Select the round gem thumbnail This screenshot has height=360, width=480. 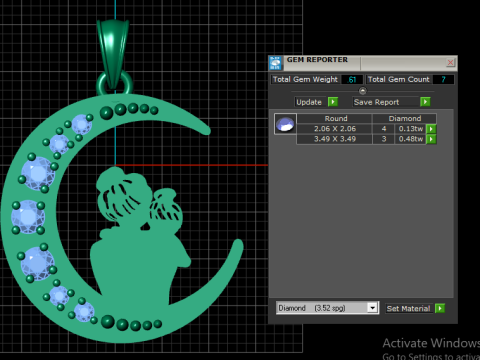click(x=285, y=124)
